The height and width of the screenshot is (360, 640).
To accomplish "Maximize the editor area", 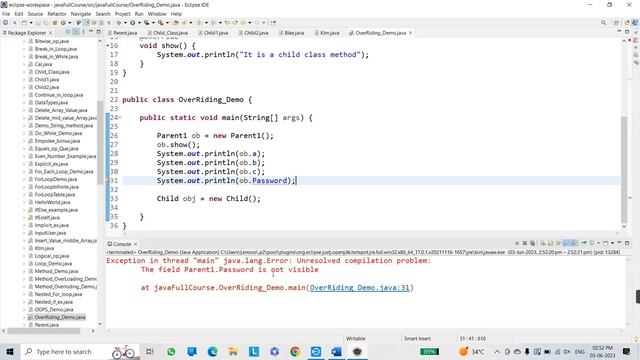I will click(627, 31).
